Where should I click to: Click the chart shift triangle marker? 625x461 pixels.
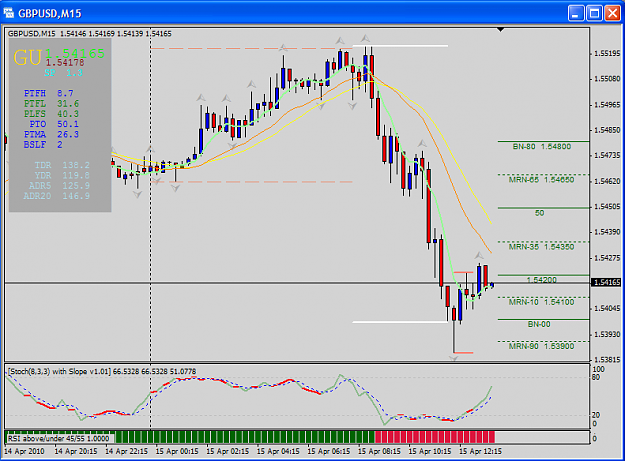501,30
